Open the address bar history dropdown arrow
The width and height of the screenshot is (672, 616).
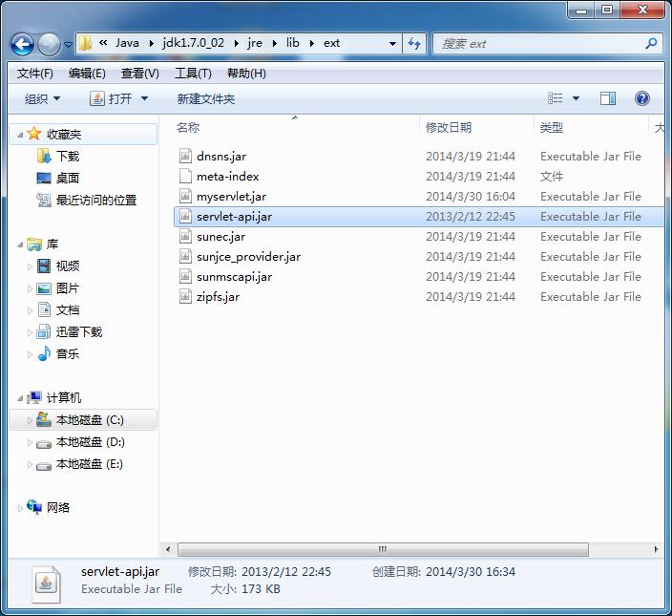coord(392,43)
